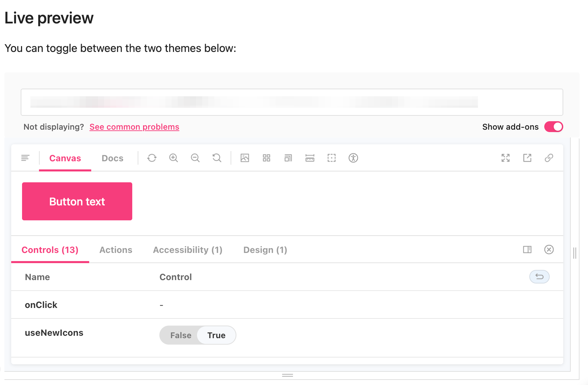Select the Zoom out icon in the toolbar
Viewport: 588px width, 385px height.
195,158
